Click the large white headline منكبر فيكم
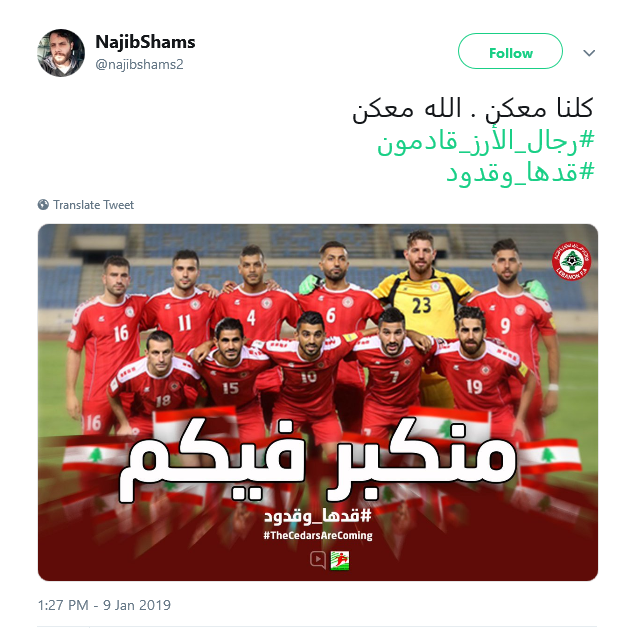633x628 pixels. [318, 461]
